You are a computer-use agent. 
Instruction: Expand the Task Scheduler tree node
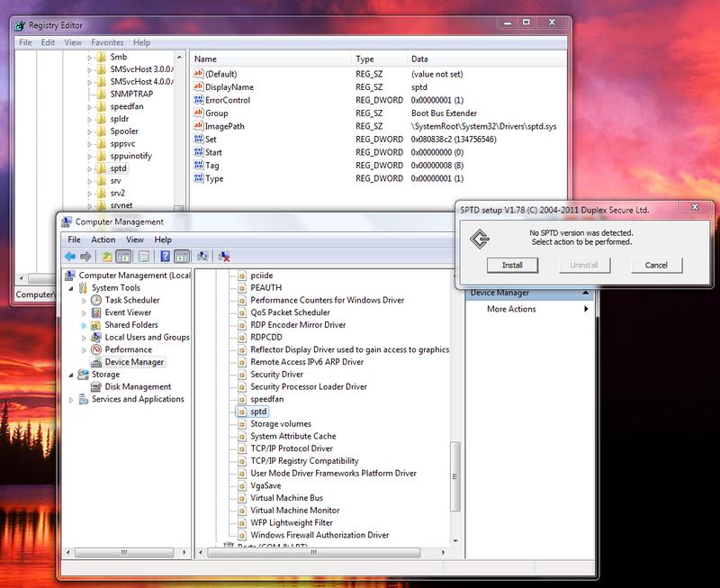point(84,300)
